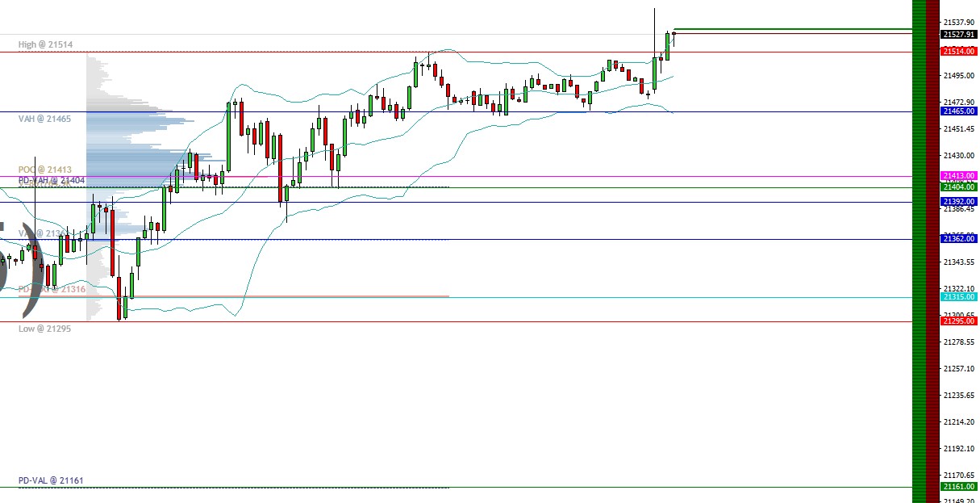Click the green 21161.00 price tag
The image size is (980, 503).
pos(958,487)
